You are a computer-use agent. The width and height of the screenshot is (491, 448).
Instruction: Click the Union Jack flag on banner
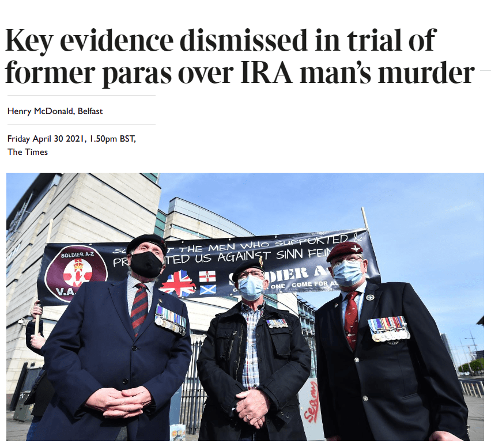(178, 284)
